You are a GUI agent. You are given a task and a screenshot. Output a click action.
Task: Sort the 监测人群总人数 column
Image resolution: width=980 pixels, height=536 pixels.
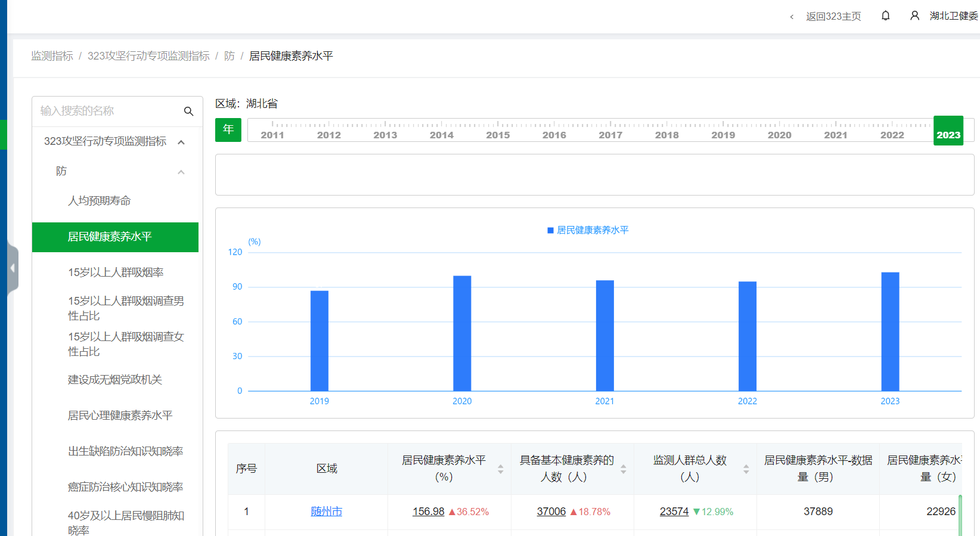[x=746, y=469]
